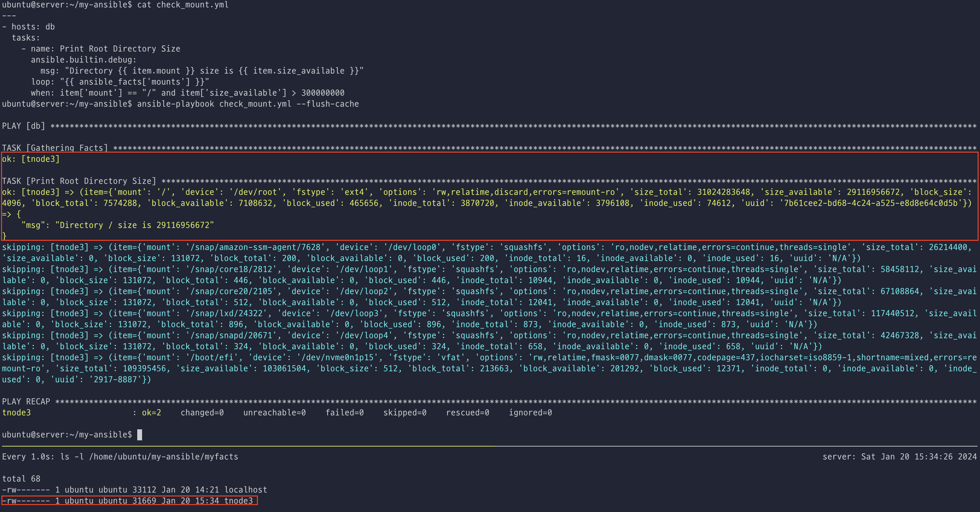Click the 'TASK [Gathering Facts]' header
The image size is (980, 512).
point(55,148)
